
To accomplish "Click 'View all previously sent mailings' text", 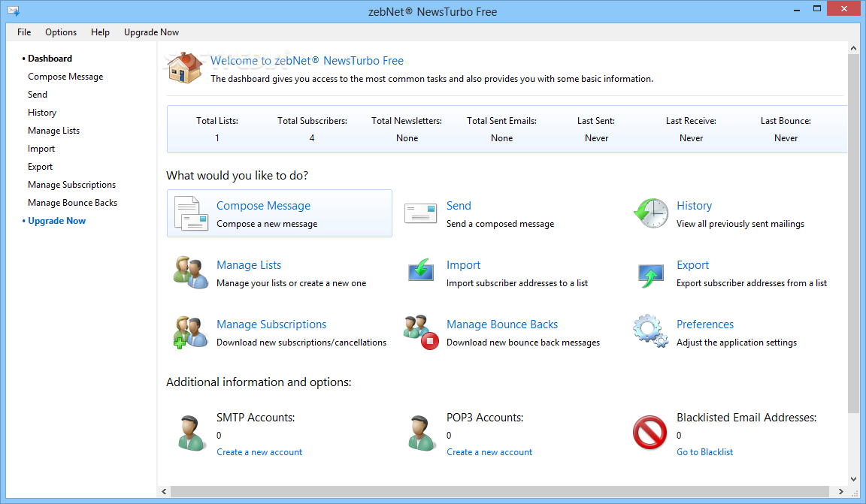I will coord(740,224).
